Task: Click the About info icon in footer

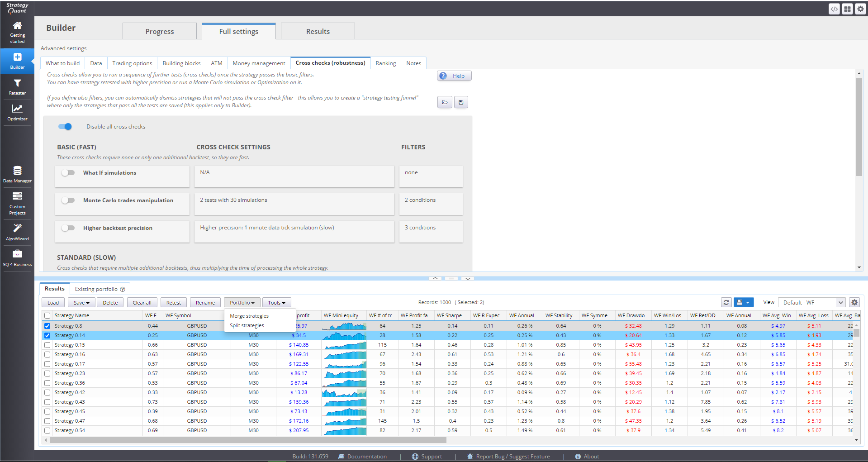Action: (578, 457)
